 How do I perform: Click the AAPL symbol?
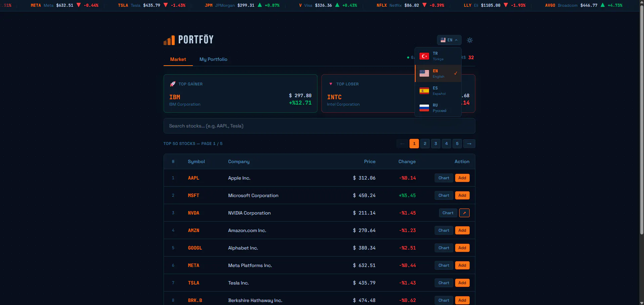194,178
